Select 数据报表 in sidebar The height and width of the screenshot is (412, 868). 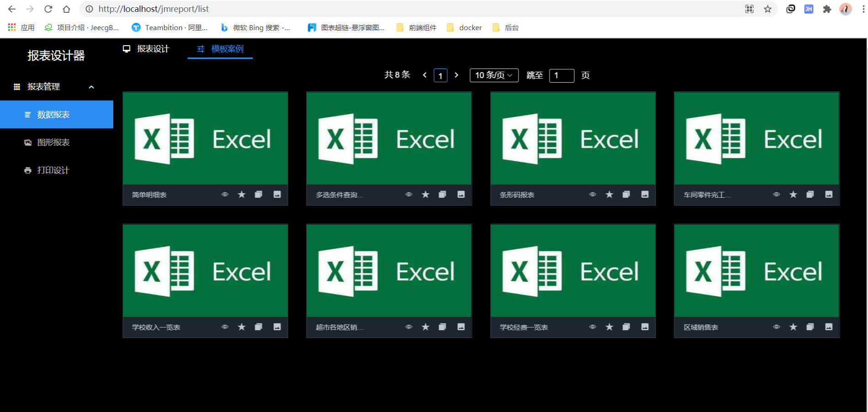(x=57, y=115)
